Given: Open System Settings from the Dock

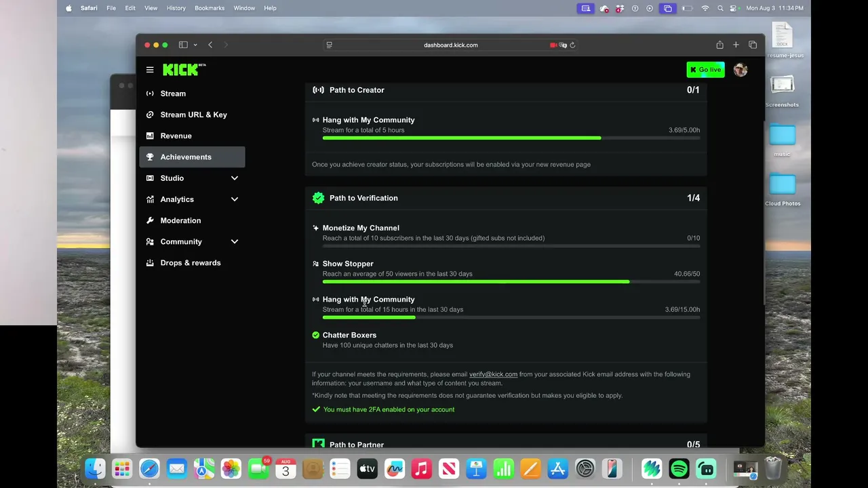Looking at the screenshot, I should tap(585, 468).
